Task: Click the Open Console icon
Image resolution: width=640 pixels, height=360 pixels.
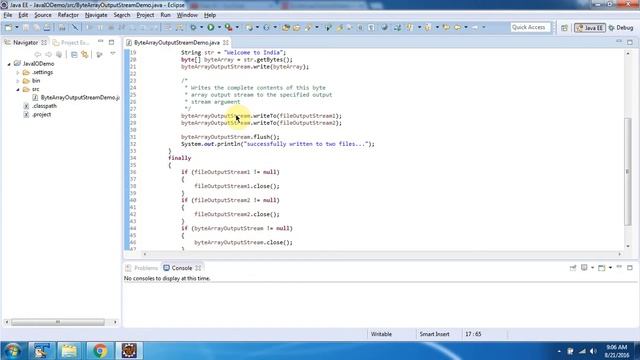Action: point(602,268)
